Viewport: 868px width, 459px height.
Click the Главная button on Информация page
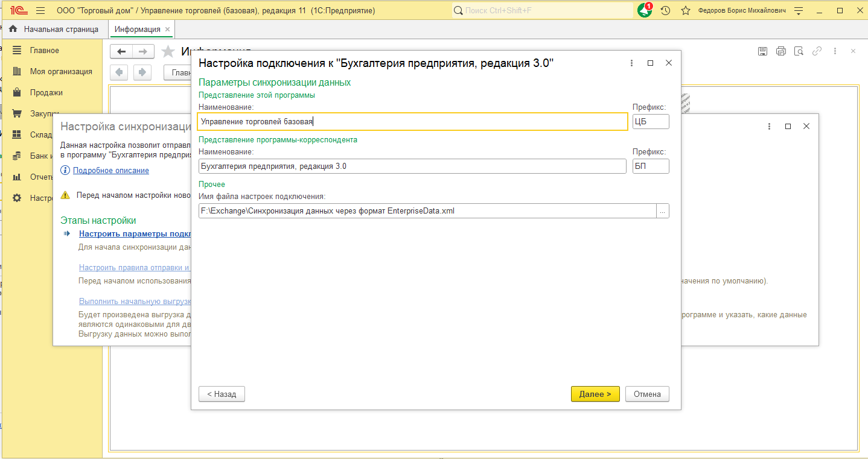click(178, 72)
